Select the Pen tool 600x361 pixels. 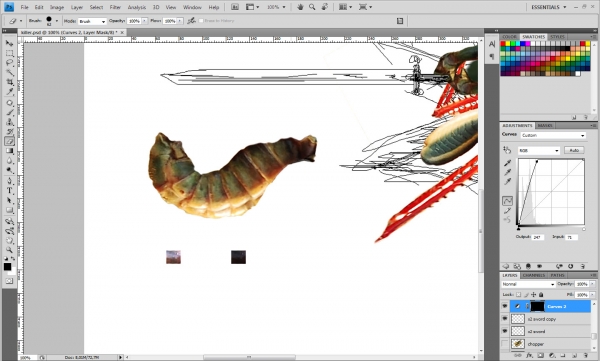9,181
